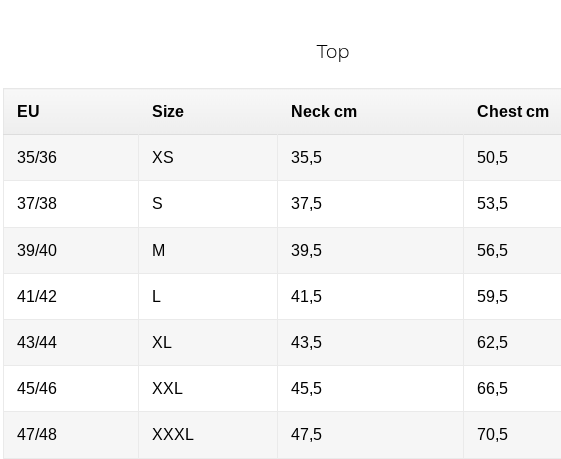Click the Chest cm column header
Screen dimensions: 561x459
click(512, 112)
